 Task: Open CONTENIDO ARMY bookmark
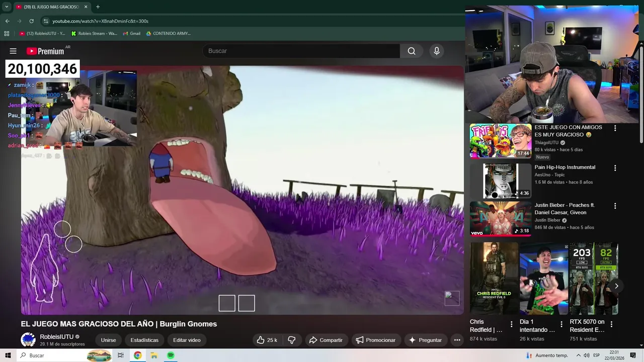pos(168,33)
